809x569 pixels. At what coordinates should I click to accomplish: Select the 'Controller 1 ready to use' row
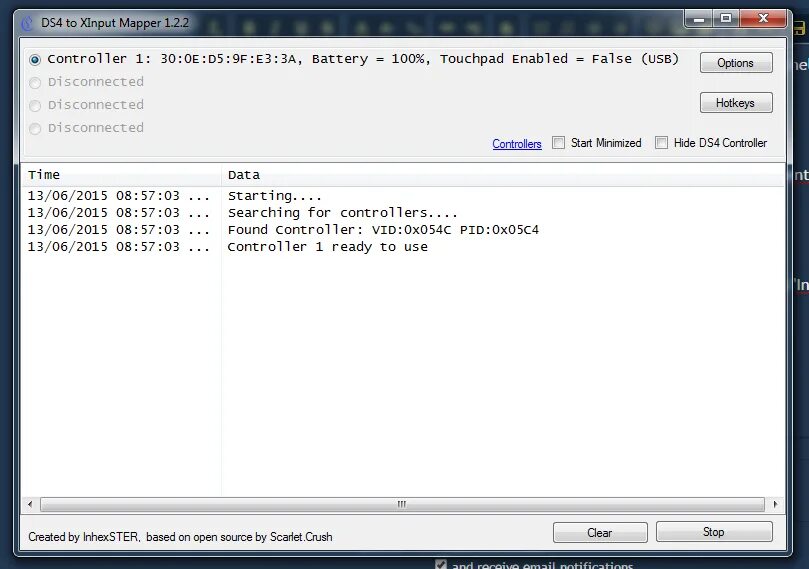pyautogui.click(x=403, y=247)
